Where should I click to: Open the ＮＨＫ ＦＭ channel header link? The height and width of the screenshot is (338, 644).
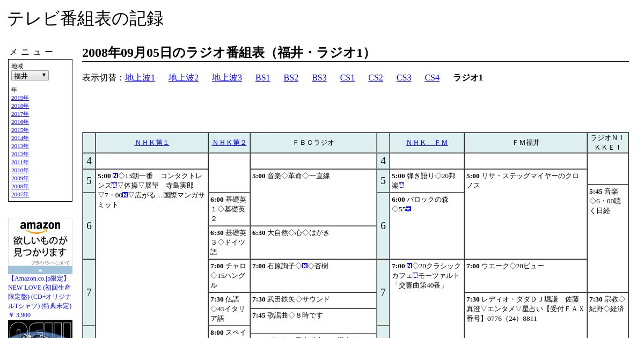[x=427, y=143]
